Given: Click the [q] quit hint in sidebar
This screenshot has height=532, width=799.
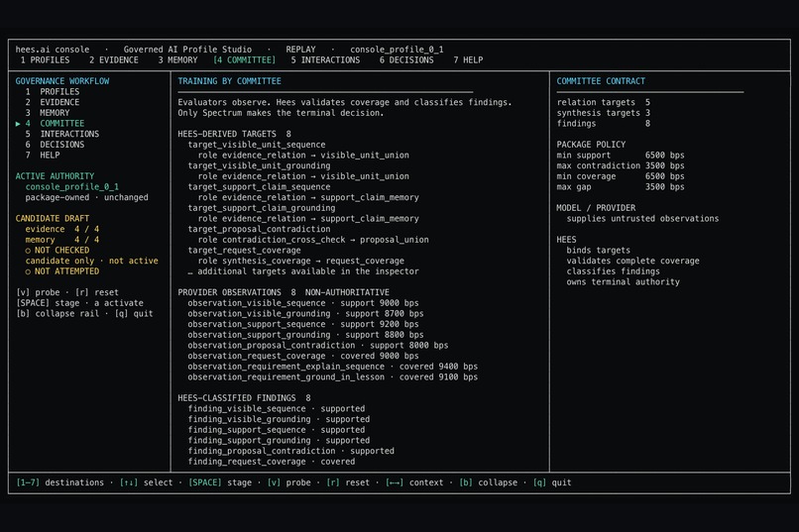Looking at the screenshot, I should pos(134,314).
